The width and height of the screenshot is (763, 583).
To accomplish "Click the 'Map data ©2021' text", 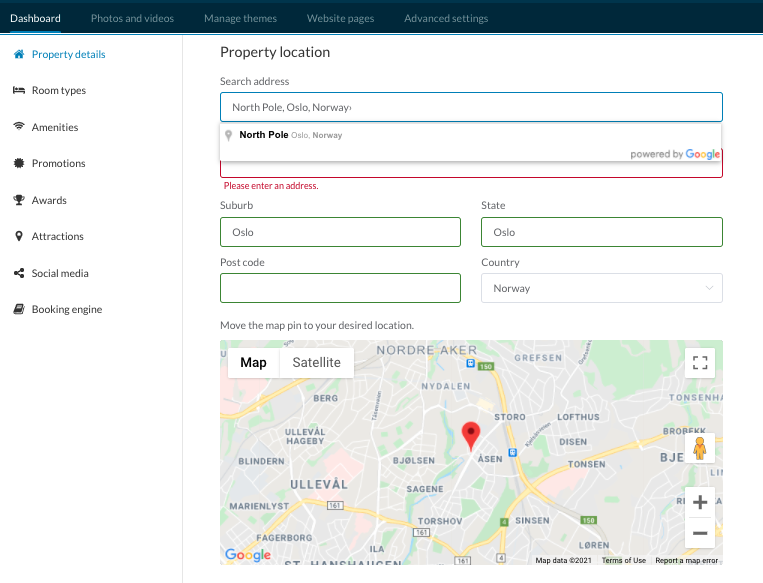I will point(563,560).
